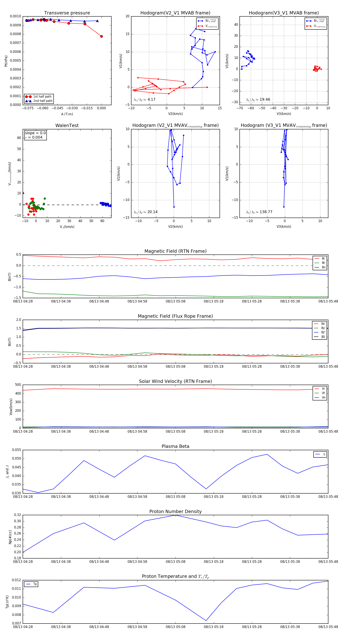Click the "Vremaining(km/s)" y-axis label
The image size is (351, 644).
click(10, 173)
